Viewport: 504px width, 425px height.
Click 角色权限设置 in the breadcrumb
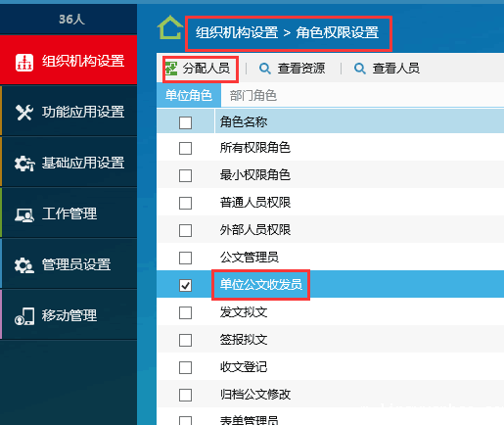point(338,32)
